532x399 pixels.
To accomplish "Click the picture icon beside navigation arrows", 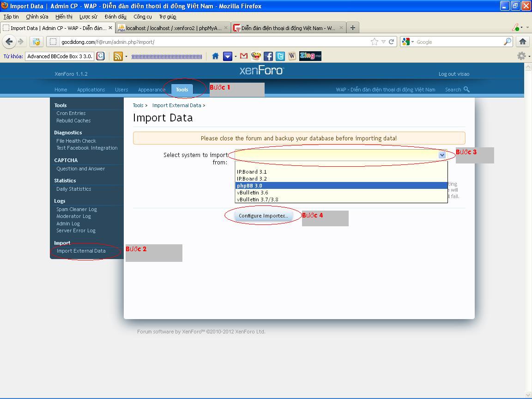I will coord(36,42).
